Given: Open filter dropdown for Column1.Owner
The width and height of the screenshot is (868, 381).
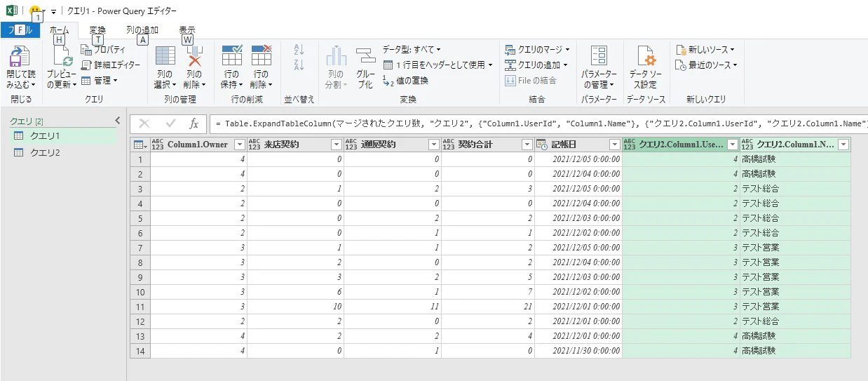Looking at the screenshot, I should [240, 145].
